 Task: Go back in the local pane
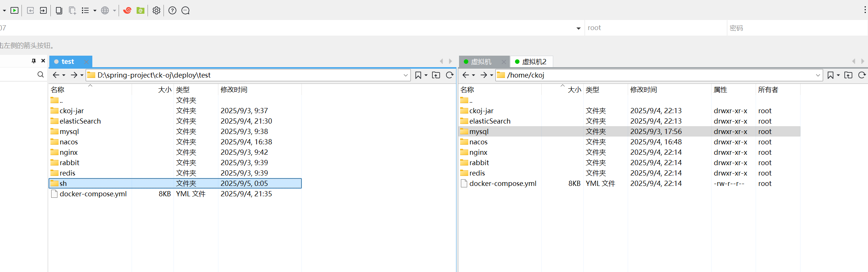[x=56, y=75]
